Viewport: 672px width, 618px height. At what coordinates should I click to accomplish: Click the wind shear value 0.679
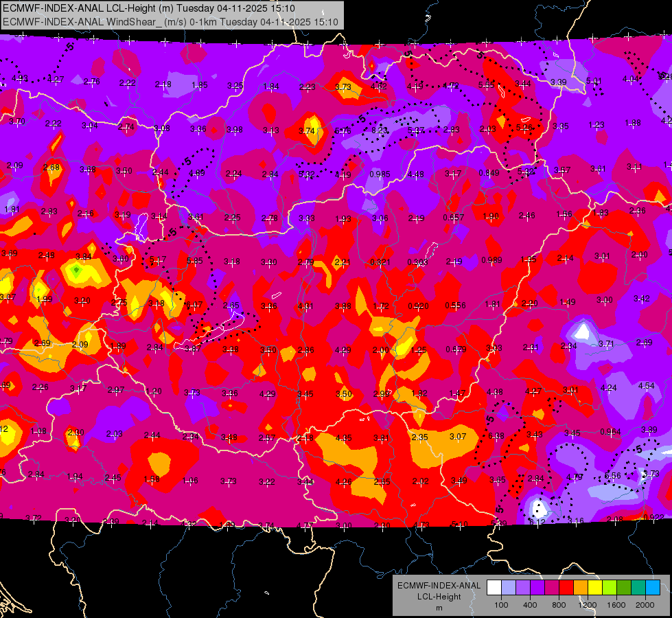coord(456,349)
